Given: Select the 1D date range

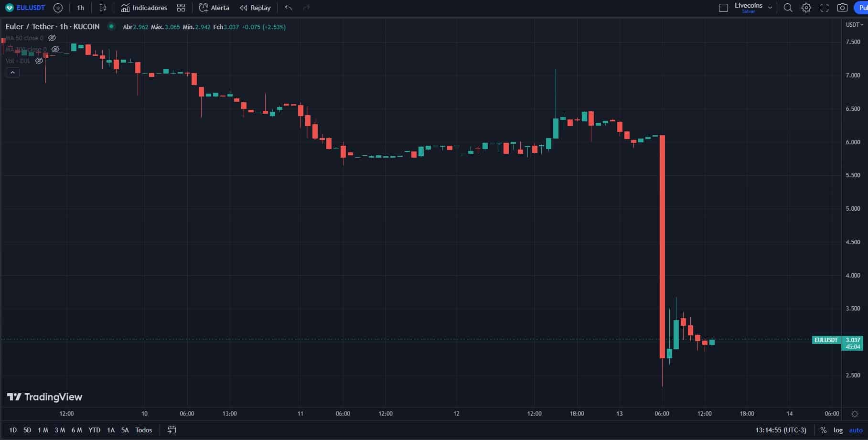Looking at the screenshot, I should [13, 430].
